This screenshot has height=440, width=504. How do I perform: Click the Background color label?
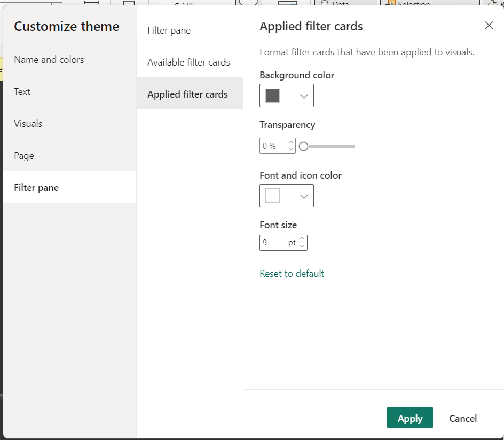(297, 75)
